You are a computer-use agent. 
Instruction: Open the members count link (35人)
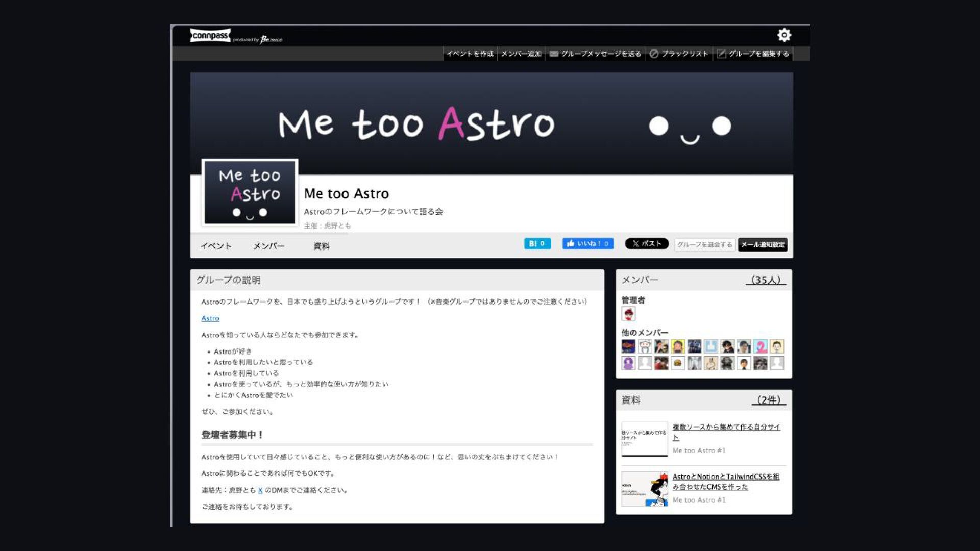pyautogui.click(x=766, y=280)
